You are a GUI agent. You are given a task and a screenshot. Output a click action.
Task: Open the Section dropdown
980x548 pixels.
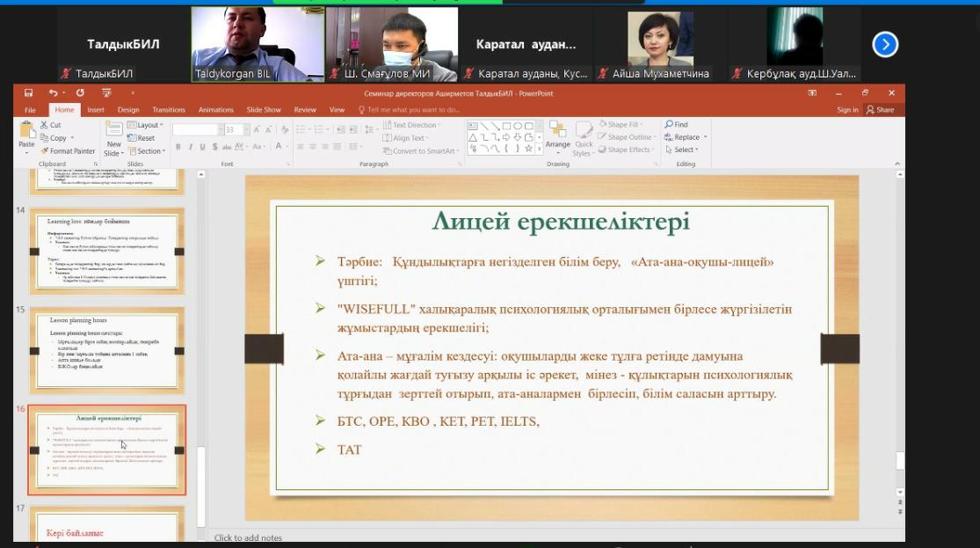147,150
